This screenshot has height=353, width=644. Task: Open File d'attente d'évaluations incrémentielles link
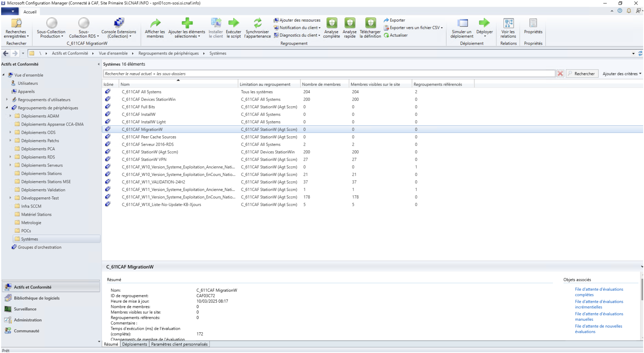point(599,304)
